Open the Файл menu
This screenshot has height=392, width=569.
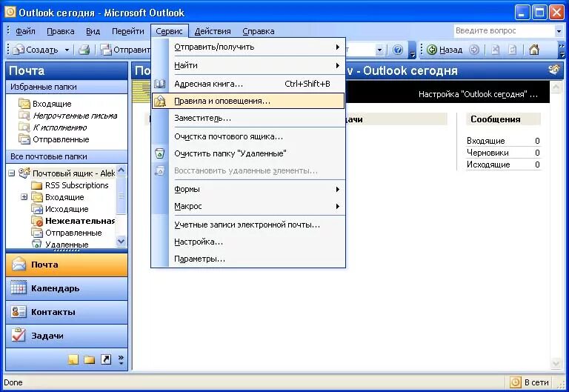[25, 31]
